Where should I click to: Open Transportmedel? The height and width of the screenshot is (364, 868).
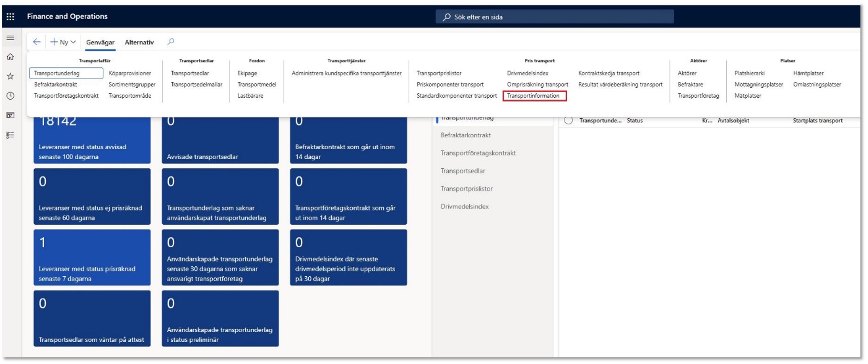point(257,84)
